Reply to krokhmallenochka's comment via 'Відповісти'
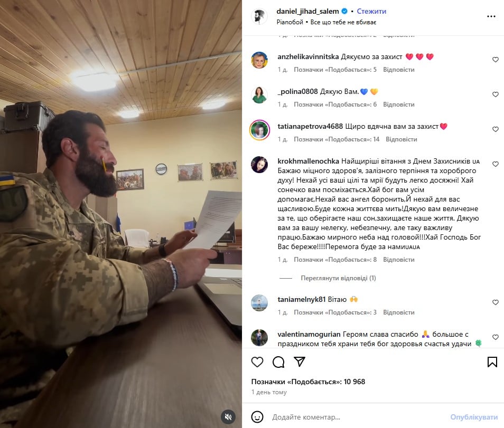Screen dimensions: 504x428 398,260
